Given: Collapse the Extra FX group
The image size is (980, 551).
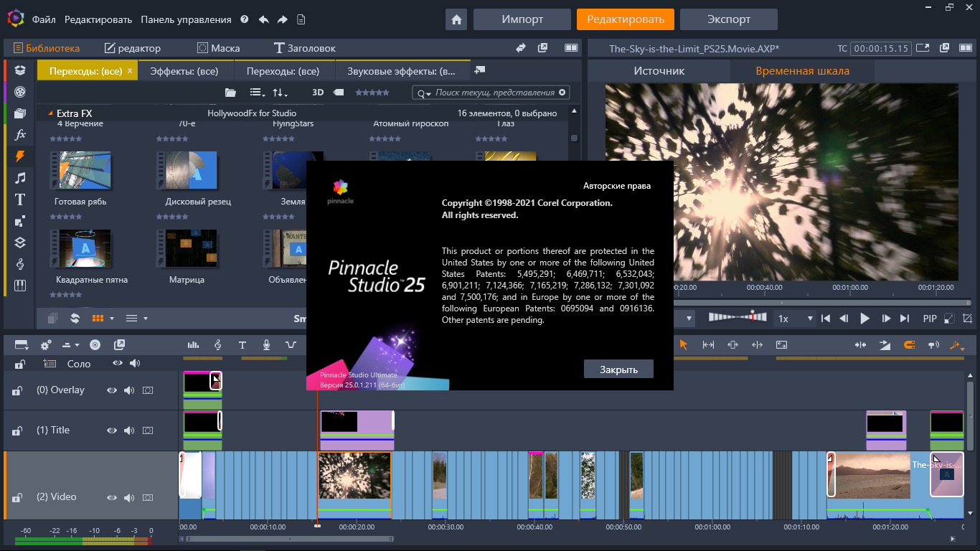Looking at the screenshot, I should pyautogui.click(x=50, y=113).
